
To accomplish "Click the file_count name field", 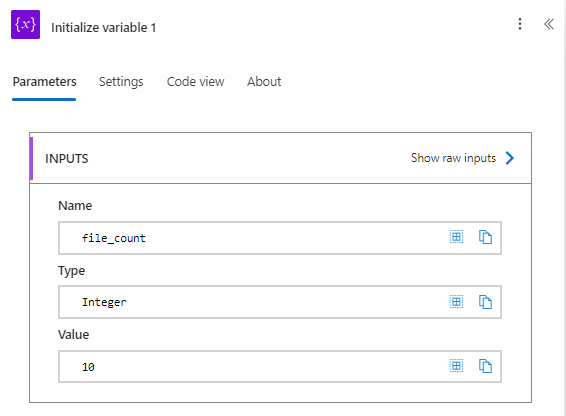I will coord(280,238).
